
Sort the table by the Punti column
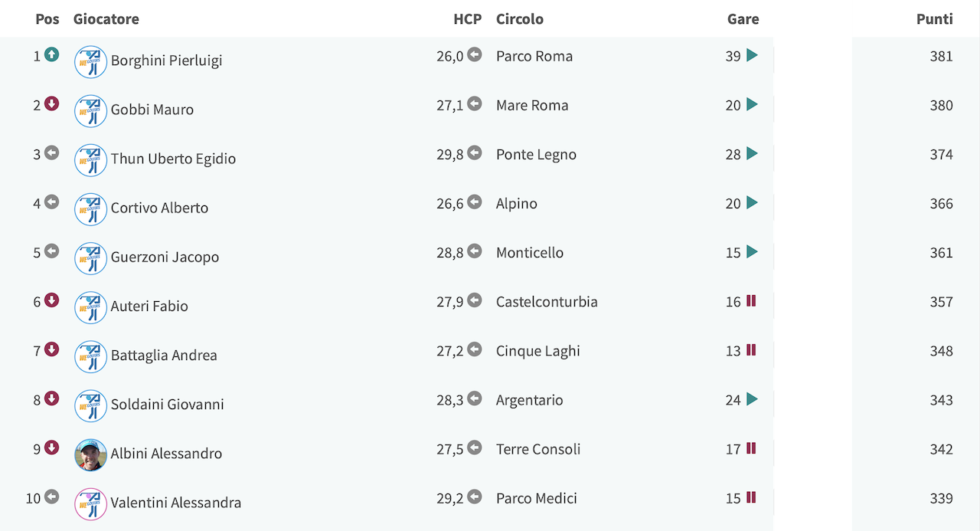pos(934,19)
